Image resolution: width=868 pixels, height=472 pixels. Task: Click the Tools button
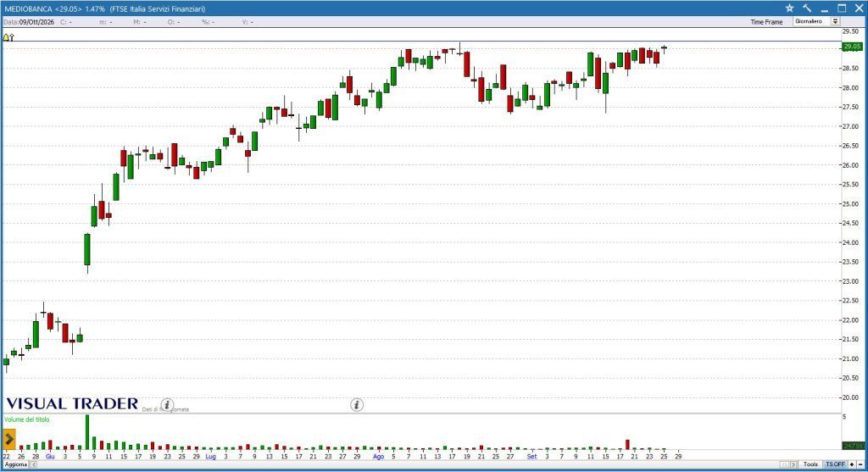(x=810, y=464)
